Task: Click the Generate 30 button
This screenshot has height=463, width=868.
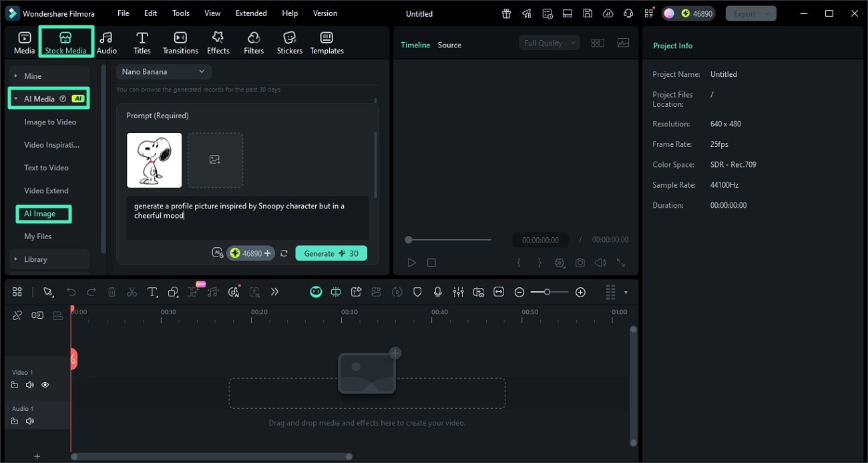Action: 331,253
